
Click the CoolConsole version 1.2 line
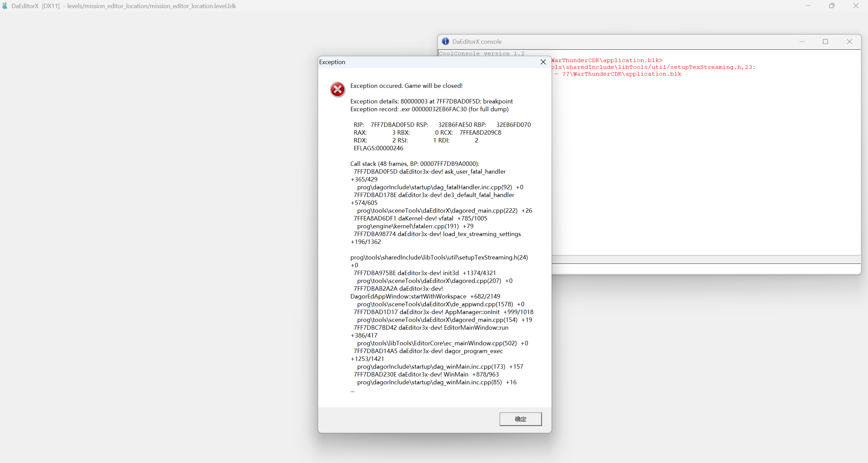click(481, 53)
